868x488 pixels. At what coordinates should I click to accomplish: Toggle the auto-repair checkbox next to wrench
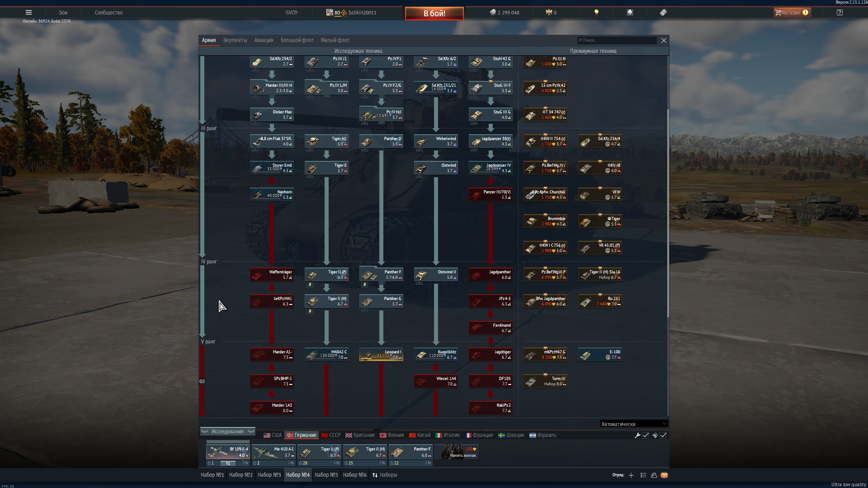(x=646, y=436)
